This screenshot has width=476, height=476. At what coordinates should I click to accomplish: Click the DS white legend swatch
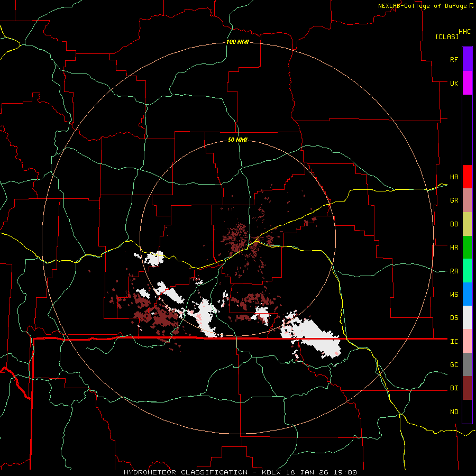467,317
